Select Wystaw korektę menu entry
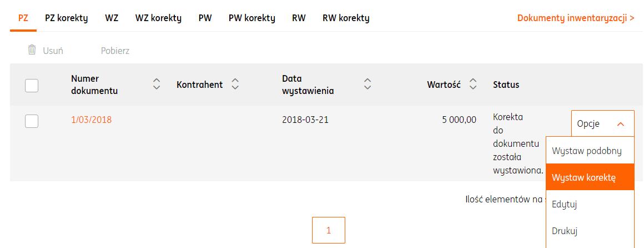Image resolution: width=644 pixels, height=248 pixels. 584,177
